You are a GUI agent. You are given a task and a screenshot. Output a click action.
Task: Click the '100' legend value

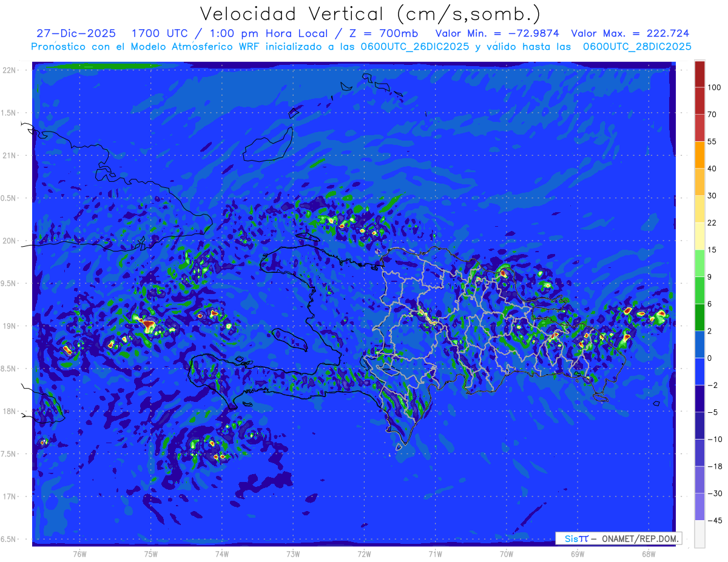coord(714,87)
